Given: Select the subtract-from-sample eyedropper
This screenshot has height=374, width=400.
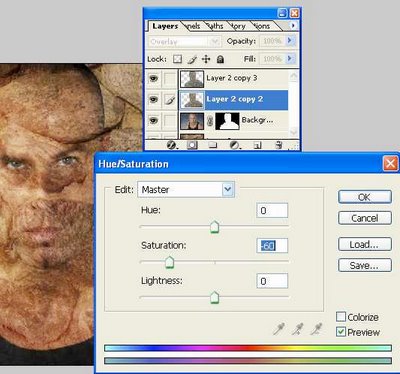Looking at the screenshot, I should point(316,329).
